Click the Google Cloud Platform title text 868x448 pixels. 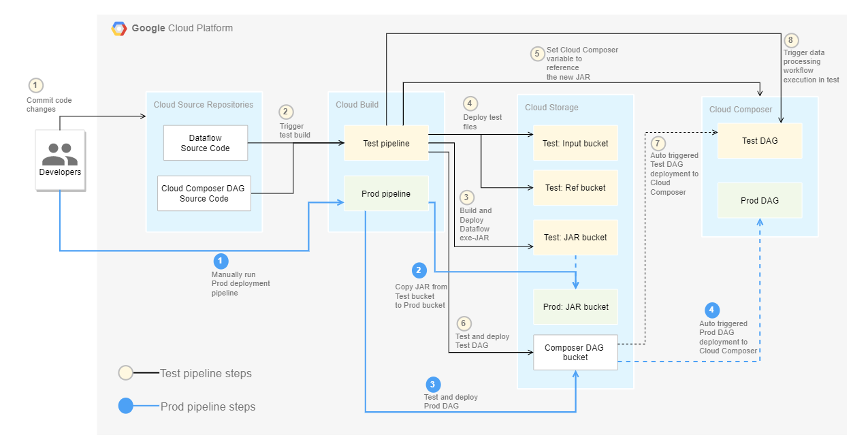pos(182,29)
